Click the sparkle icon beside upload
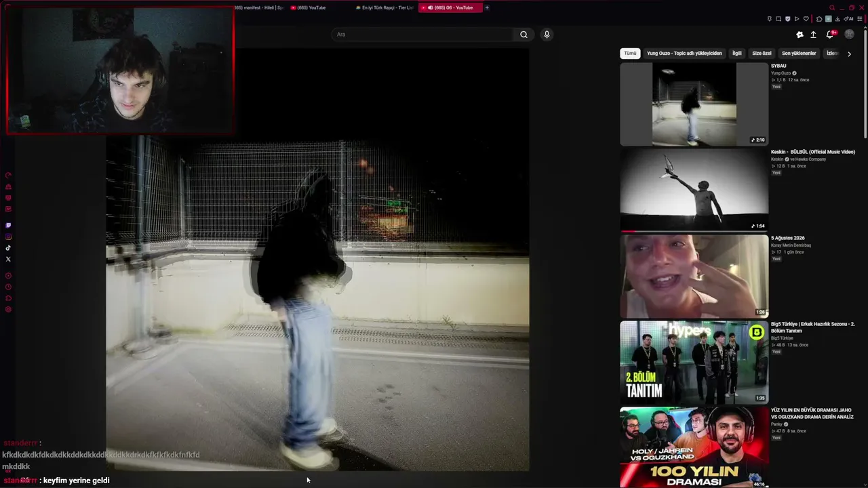Viewport: 868px width, 488px height. point(800,35)
